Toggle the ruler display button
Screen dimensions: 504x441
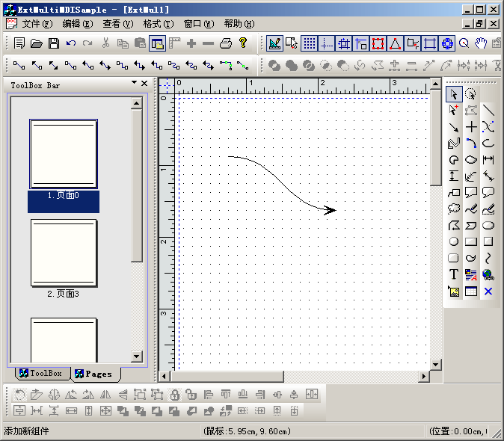pyautogui.click(x=174, y=43)
